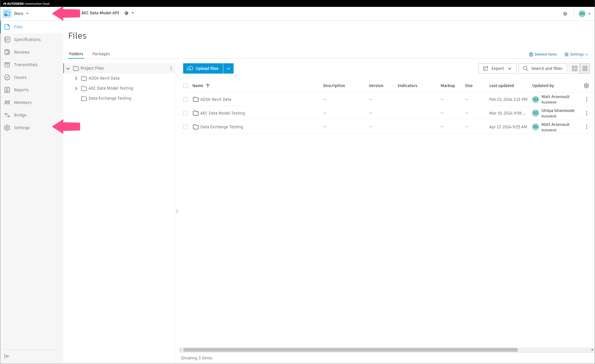Open the Bridge sidebar item

pos(20,115)
